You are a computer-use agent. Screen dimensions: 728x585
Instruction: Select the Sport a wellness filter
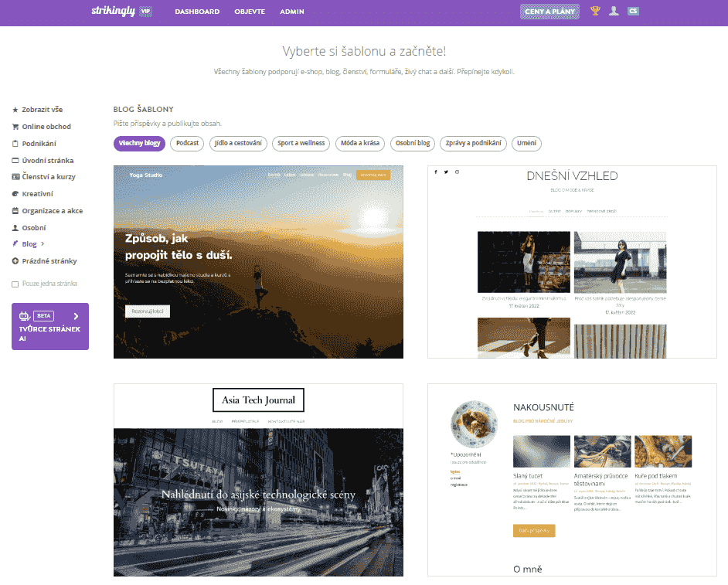(x=301, y=143)
